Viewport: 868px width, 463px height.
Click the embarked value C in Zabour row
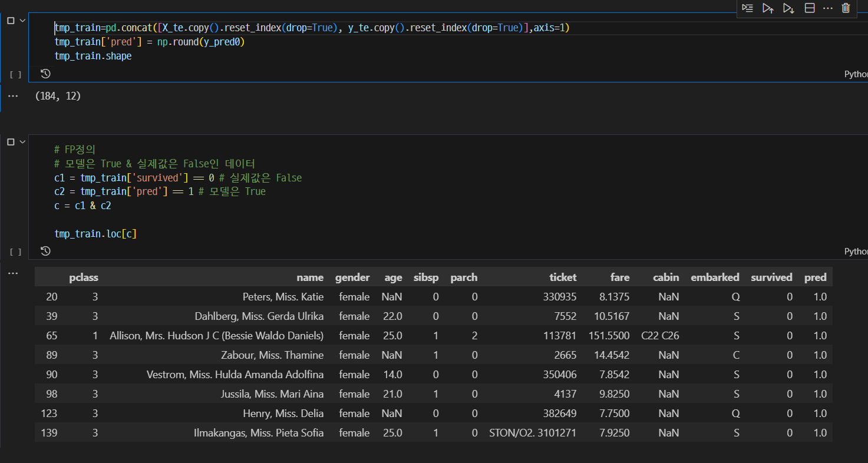click(x=735, y=355)
